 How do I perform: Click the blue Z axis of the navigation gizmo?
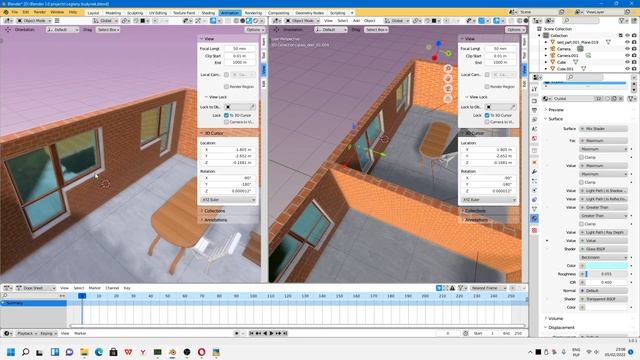438,43
